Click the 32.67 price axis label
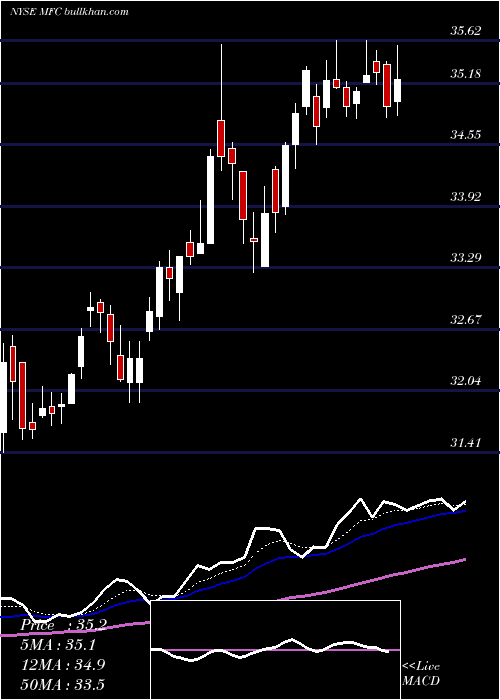 [466, 320]
